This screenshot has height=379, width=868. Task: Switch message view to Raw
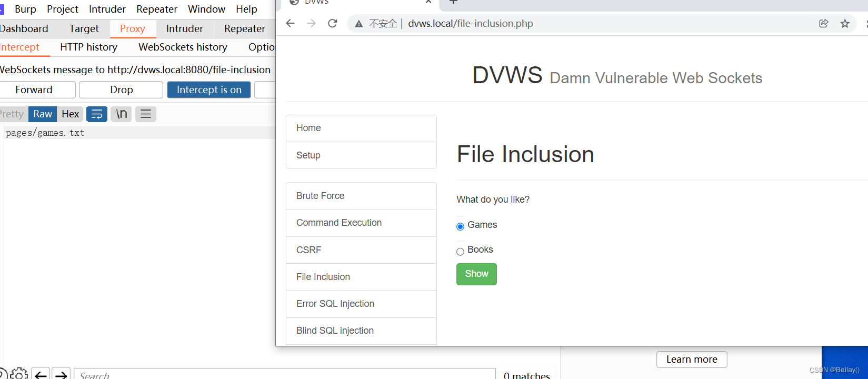pos(43,114)
